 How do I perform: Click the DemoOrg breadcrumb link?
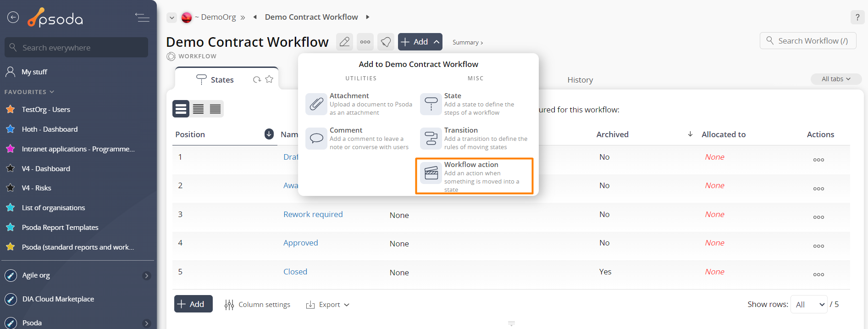218,17
